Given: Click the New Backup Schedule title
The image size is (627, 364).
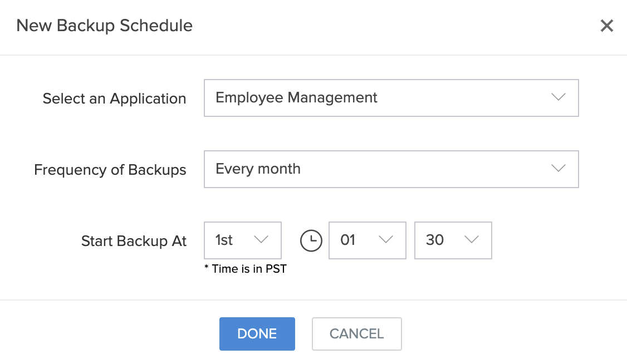Looking at the screenshot, I should [x=104, y=26].
